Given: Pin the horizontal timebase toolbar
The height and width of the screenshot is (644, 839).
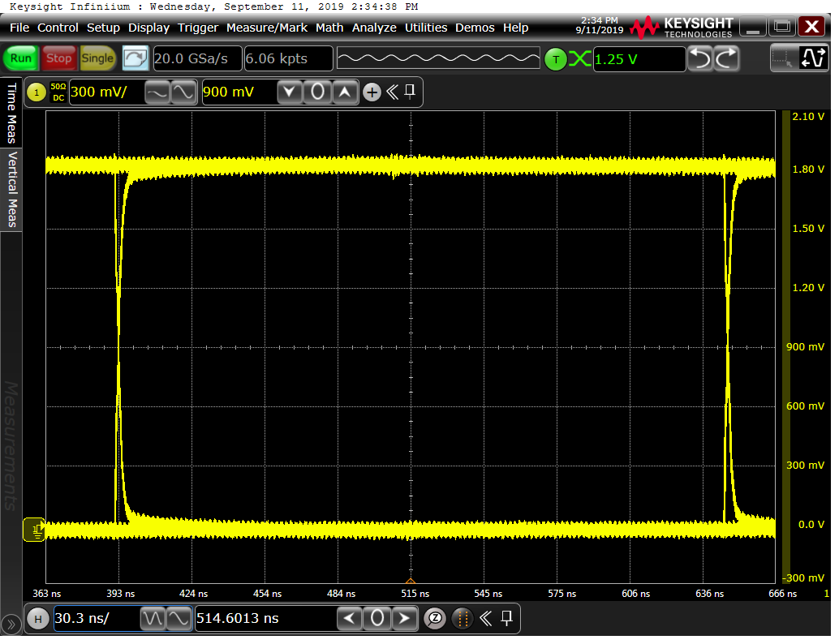Looking at the screenshot, I should (507, 618).
